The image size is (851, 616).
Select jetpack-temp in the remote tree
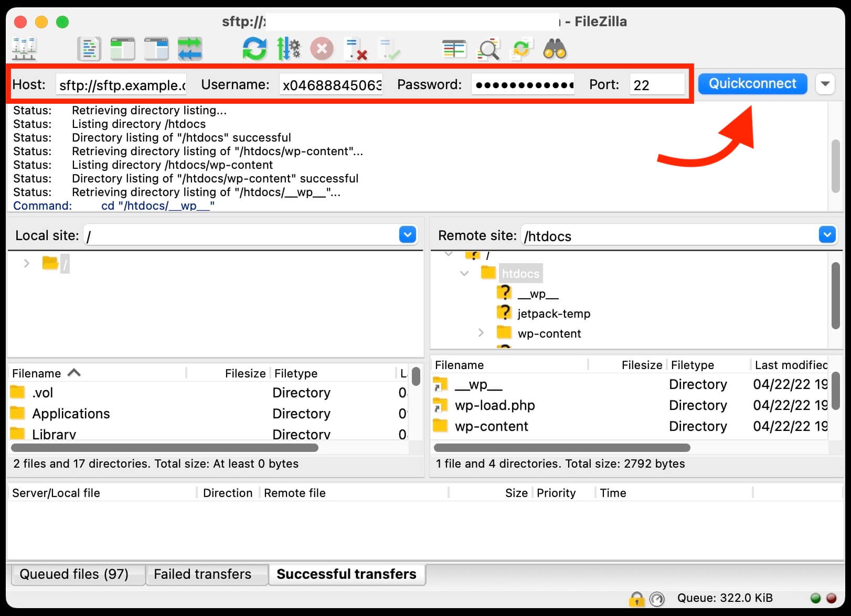point(554,314)
